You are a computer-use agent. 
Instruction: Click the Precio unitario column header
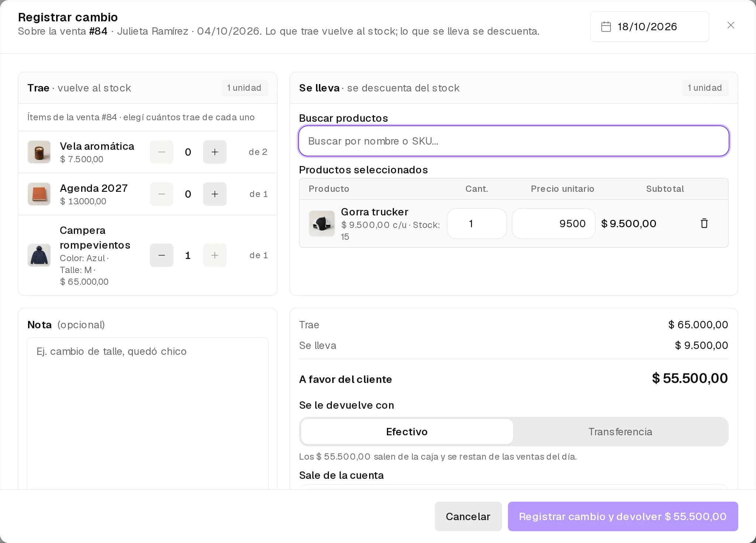click(x=562, y=189)
